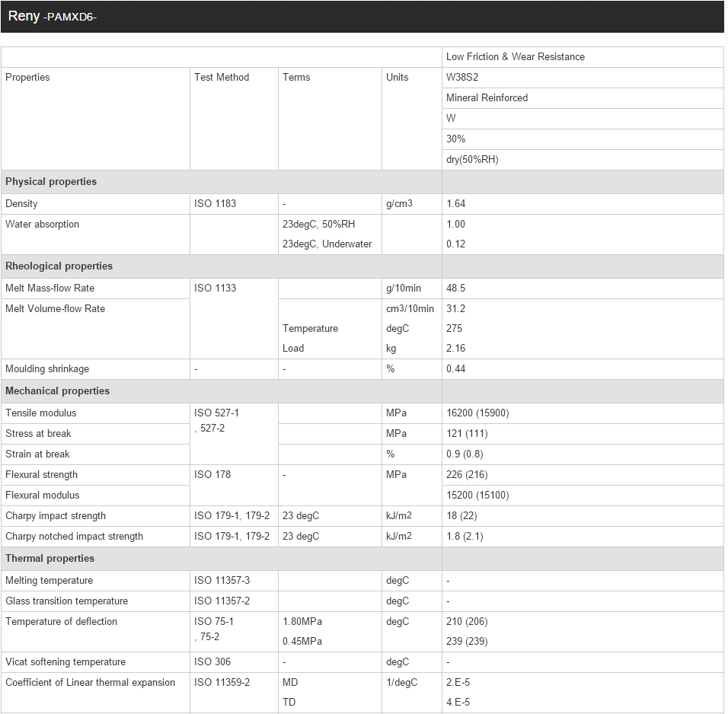The image size is (728, 714).
Task: Select the "Terms" column header
Action: coord(296,77)
